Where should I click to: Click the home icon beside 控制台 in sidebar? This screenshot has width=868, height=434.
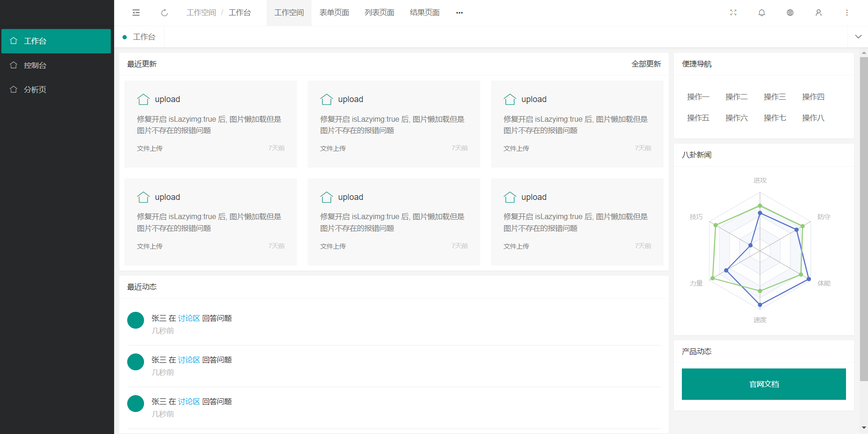(x=14, y=65)
